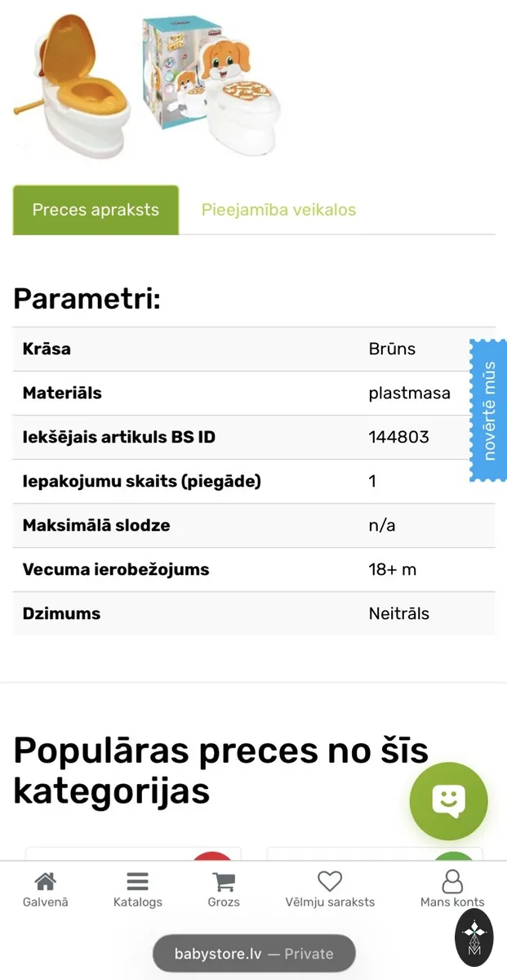Open the Vēlmju saraksts heart icon
Screen dimensions: 507x980
pos(330,882)
